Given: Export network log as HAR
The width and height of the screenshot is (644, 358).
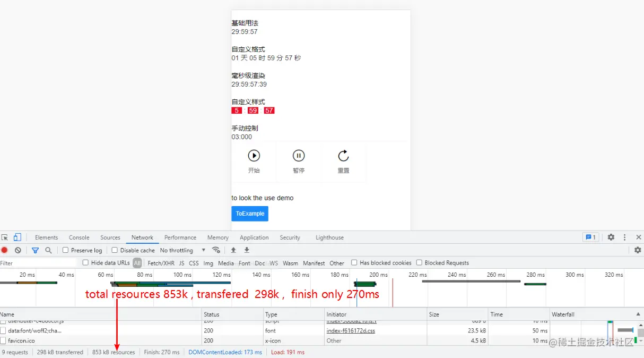Looking at the screenshot, I should pyautogui.click(x=246, y=250).
